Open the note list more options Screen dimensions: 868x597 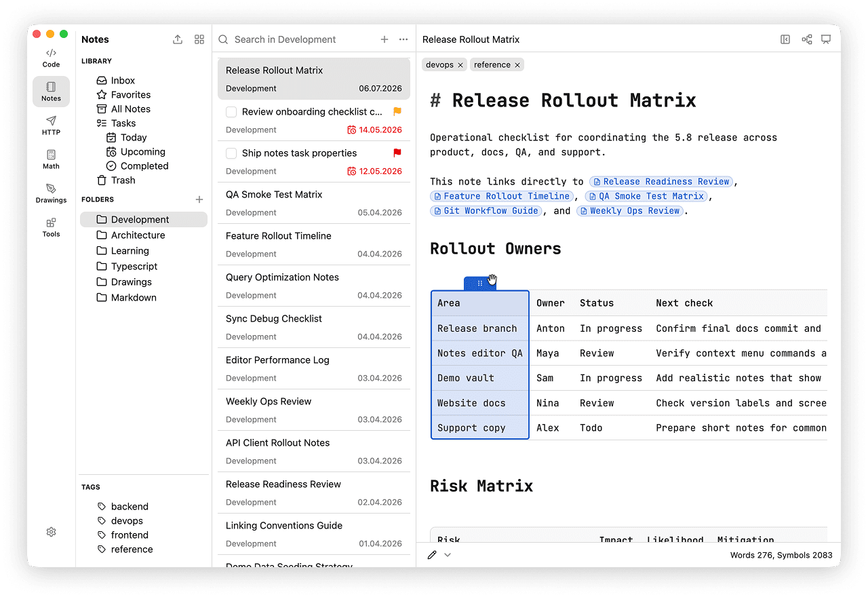tap(403, 39)
